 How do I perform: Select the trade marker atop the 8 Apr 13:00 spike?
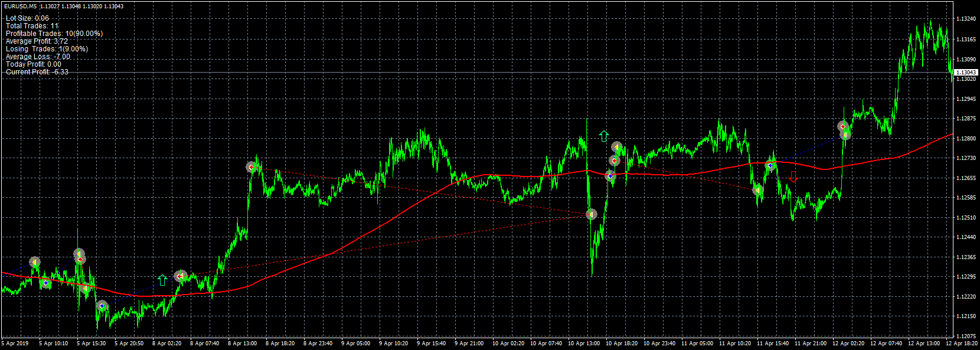tap(251, 167)
